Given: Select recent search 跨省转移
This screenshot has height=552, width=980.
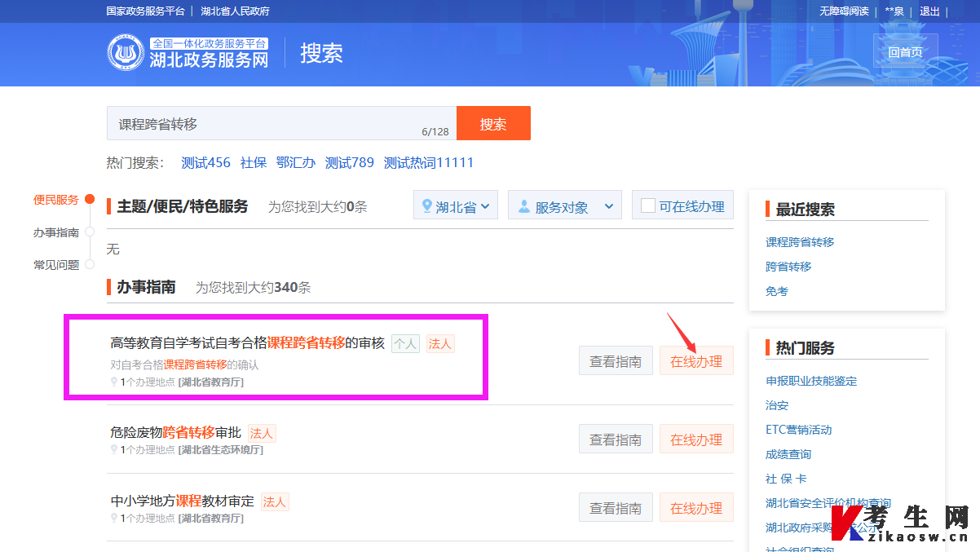Looking at the screenshot, I should (788, 267).
